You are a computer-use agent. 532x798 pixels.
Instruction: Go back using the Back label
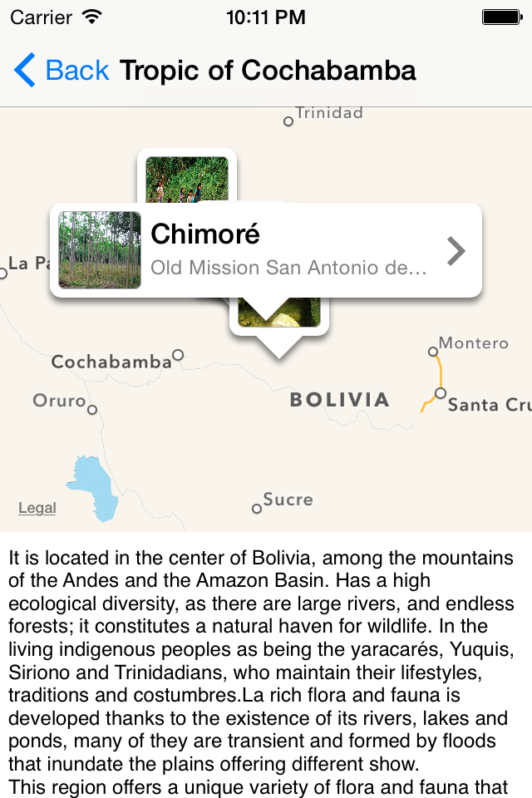click(x=76, y=70)
